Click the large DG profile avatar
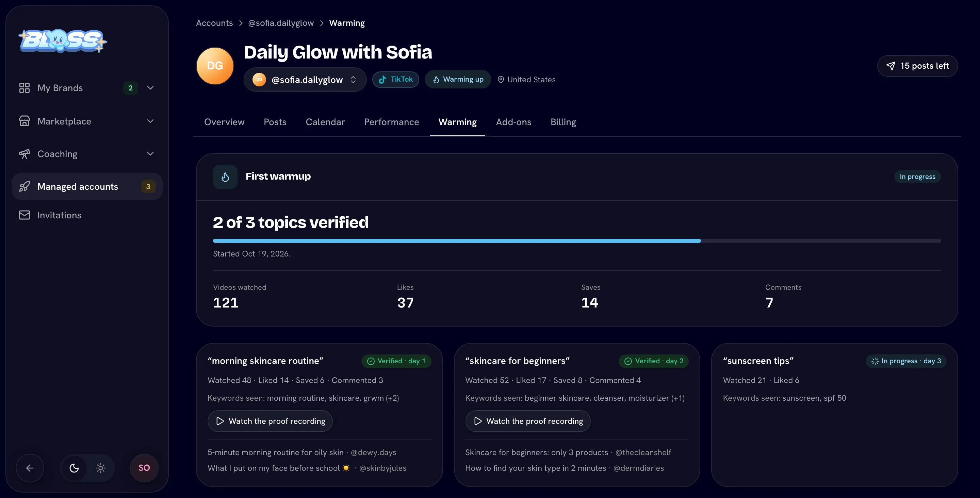980x498 pixels. point(215,66)
